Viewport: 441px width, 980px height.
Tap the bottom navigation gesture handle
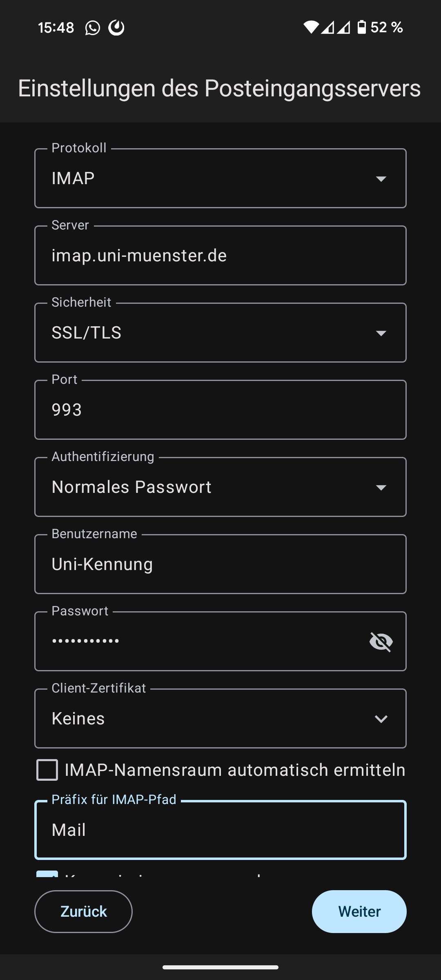click(x=220, y=967)
